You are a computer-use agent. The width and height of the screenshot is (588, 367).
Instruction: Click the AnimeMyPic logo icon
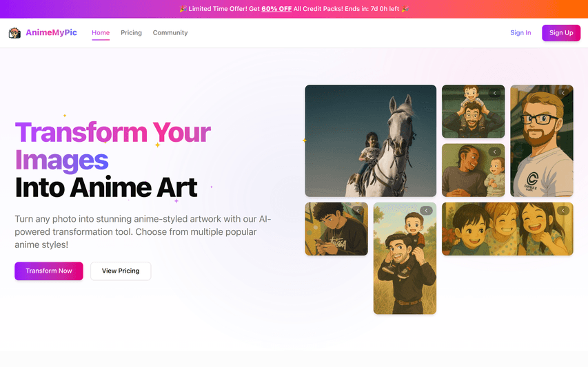point(14,33)
